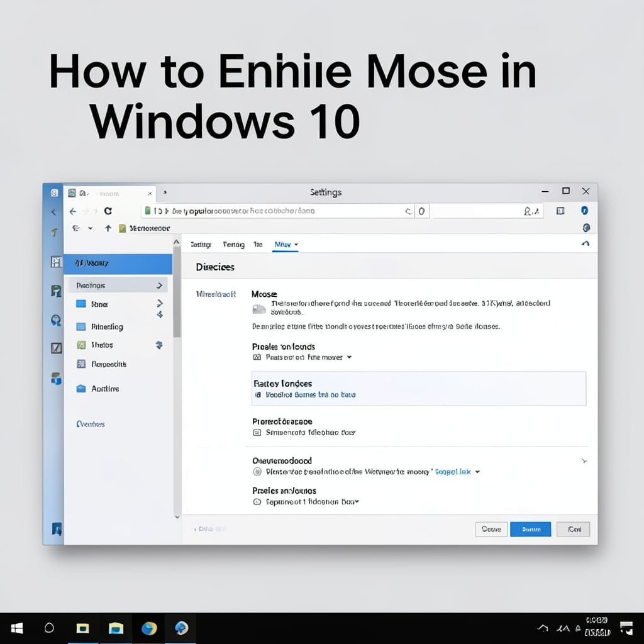Screen dimensions: 644x644
Task: Click the blue button in the bottom button row
Action: coord(530,530)
